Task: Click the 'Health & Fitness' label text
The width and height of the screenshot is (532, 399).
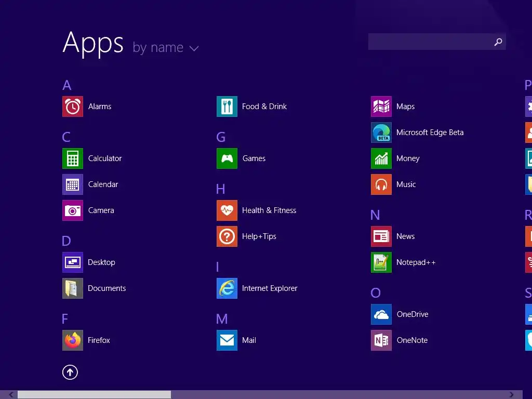Action: coord(269,210)
